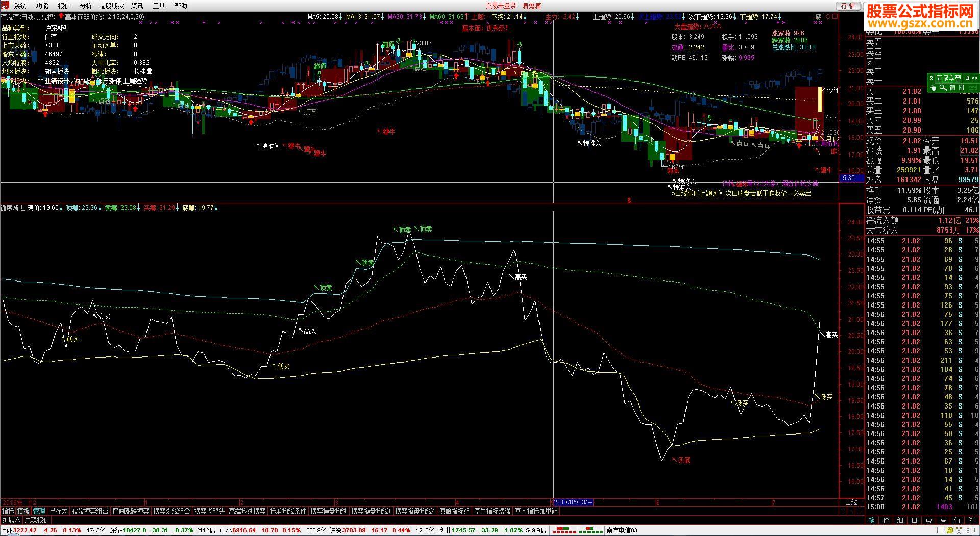Open the 报价 menu
980x536 pixels.
tap(64, 6)
